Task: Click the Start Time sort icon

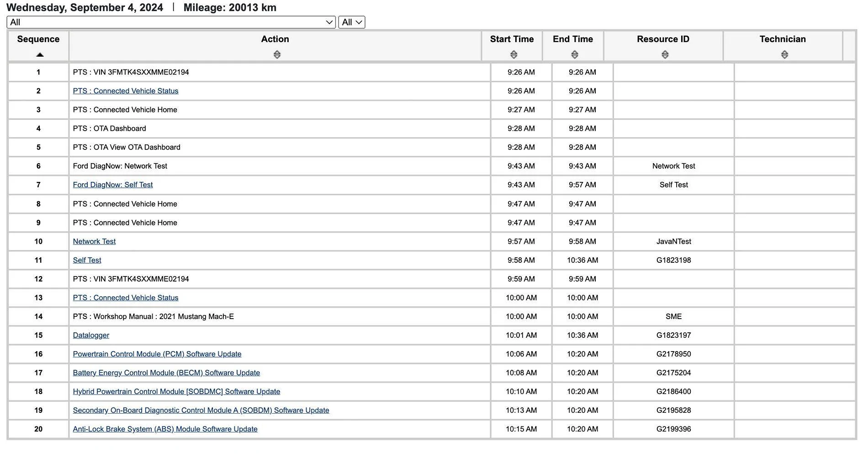Action: [x=513, y=55]
